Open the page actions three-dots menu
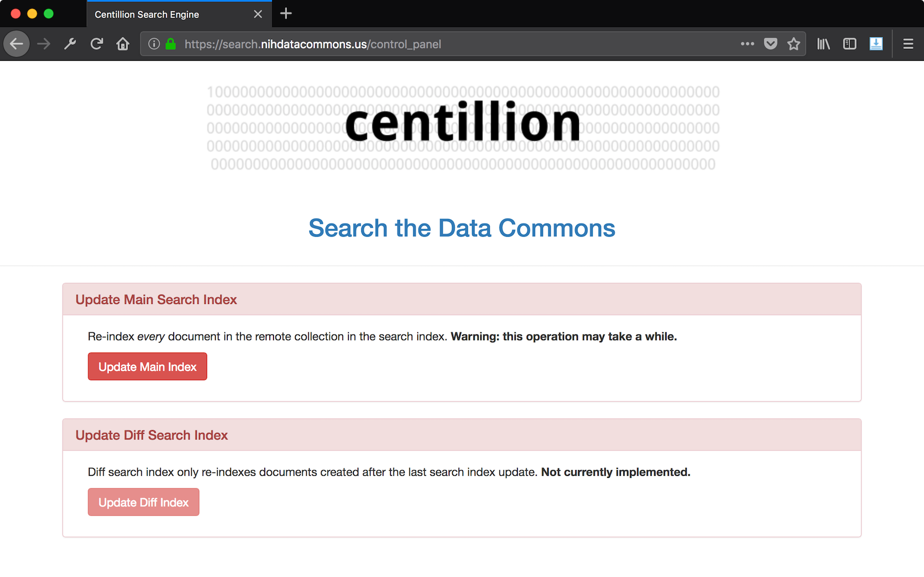The image size is (924, 577). pos(748,44)
